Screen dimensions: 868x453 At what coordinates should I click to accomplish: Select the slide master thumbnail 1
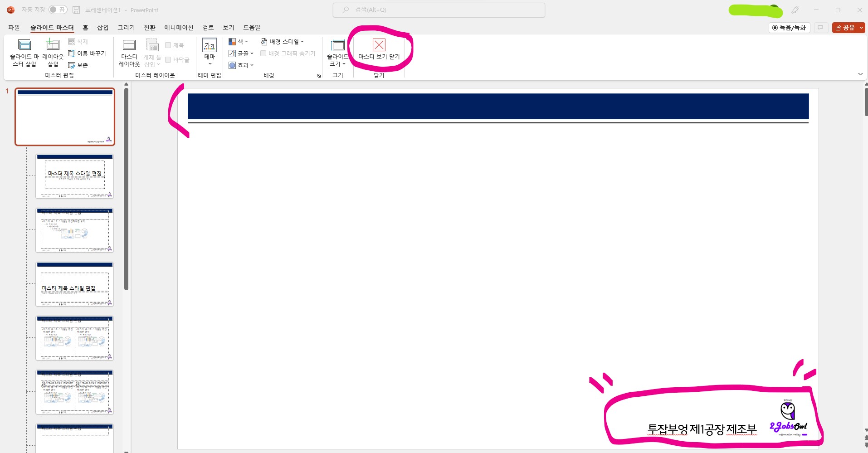tap(65, 117)
